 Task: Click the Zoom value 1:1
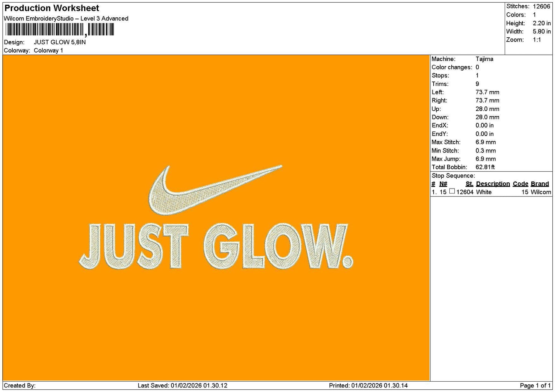537,40
